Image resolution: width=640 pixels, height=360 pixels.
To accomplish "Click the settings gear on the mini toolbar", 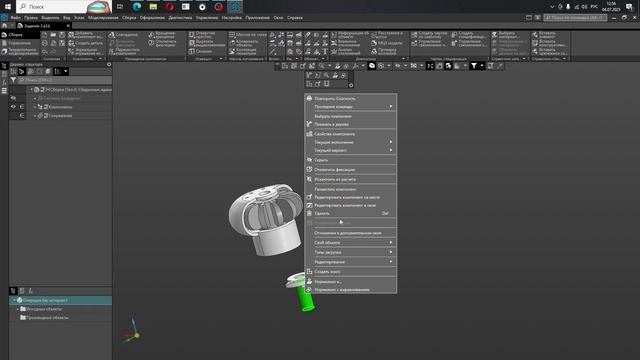I will 351,85.
